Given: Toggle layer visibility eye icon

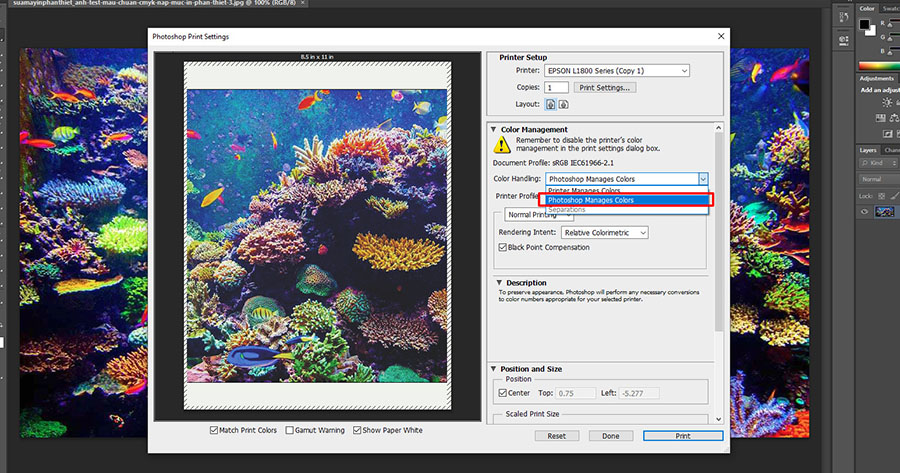Looking at the screenshot, I should (x=866, y=212).
